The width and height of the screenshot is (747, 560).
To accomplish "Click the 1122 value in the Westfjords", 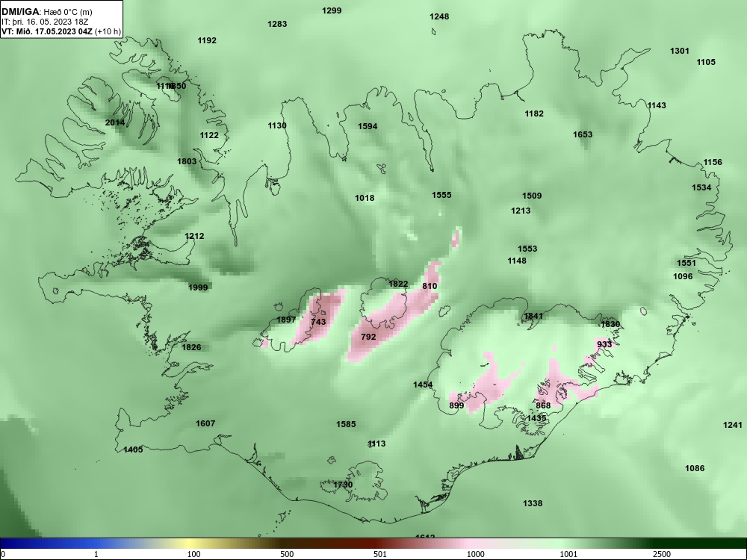I will (209, 135).
